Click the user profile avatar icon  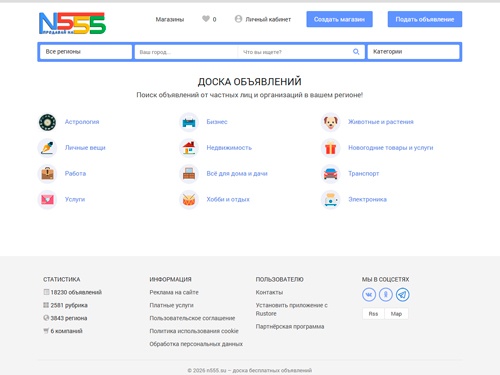coord(238,19)
